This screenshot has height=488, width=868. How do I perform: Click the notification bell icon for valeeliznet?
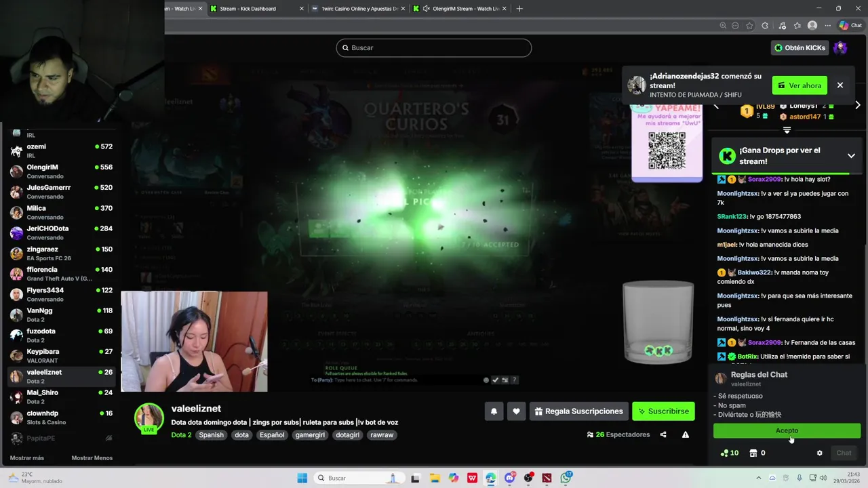(494, 411)
